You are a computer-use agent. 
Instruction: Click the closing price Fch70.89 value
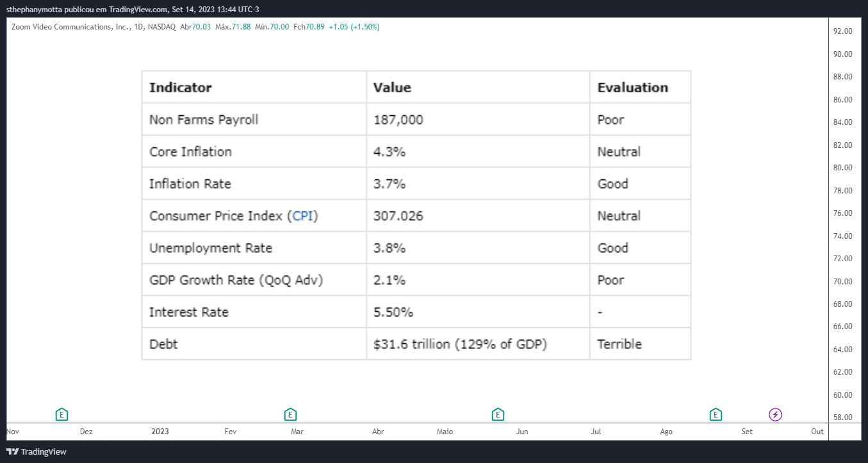[309, 27]
